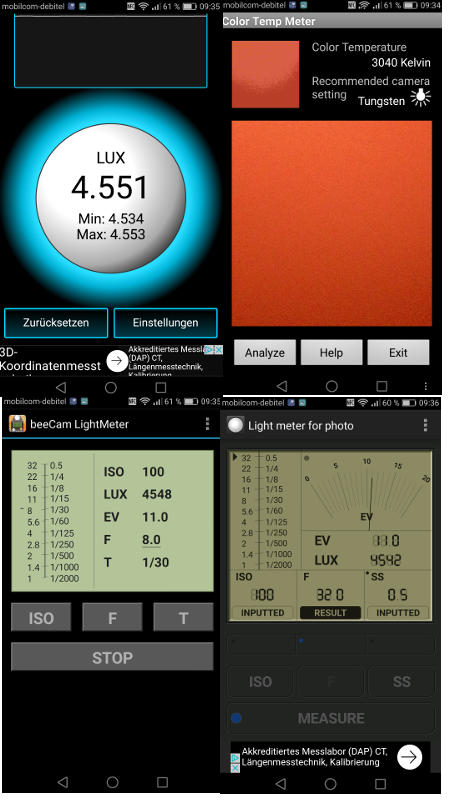Tap the Zurücksetzen button
This screenshot has height=800, width=450.
(x=56, y=322)
